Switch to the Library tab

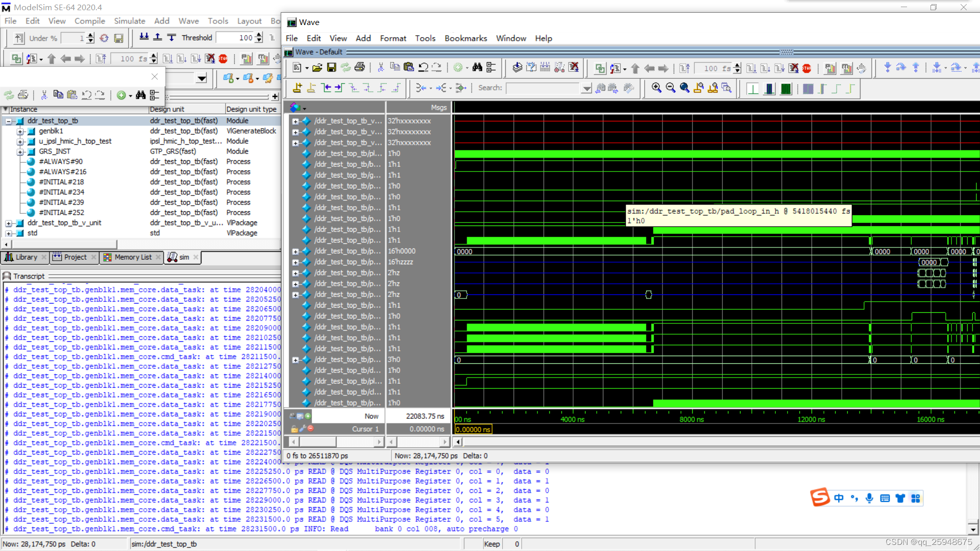[x=25, y=257]
